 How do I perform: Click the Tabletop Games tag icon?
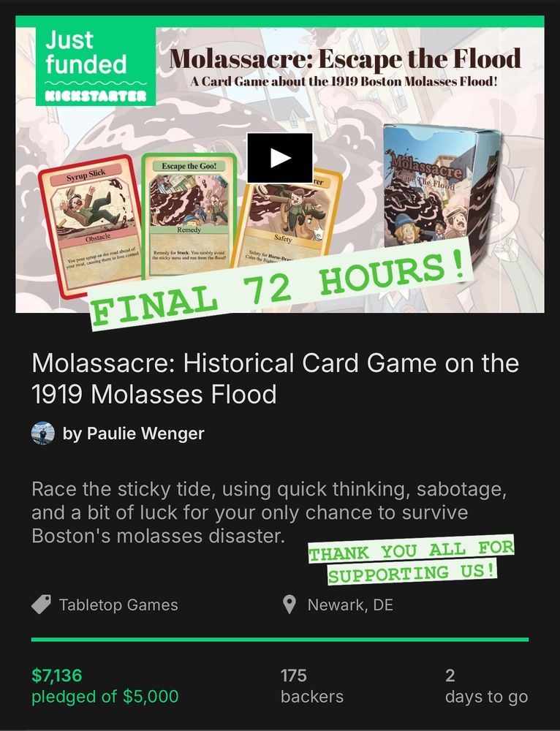(x=42, y=605)
